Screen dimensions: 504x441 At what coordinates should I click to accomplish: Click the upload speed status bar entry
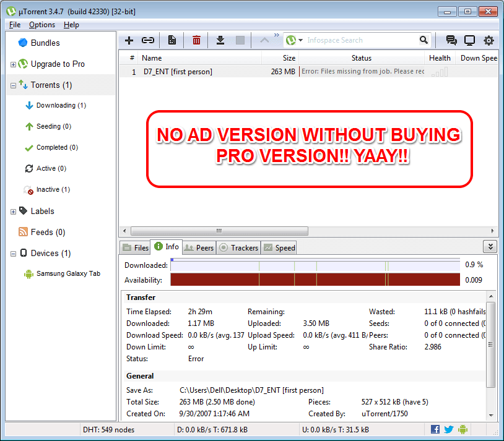(x=336, y=430)
